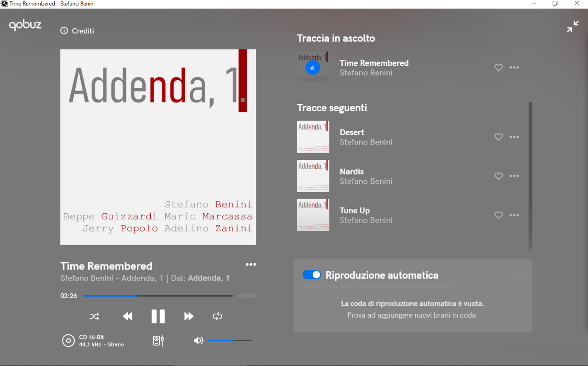Open the Crediti info
The image size is (588, 366).
[x=77, y=31]
